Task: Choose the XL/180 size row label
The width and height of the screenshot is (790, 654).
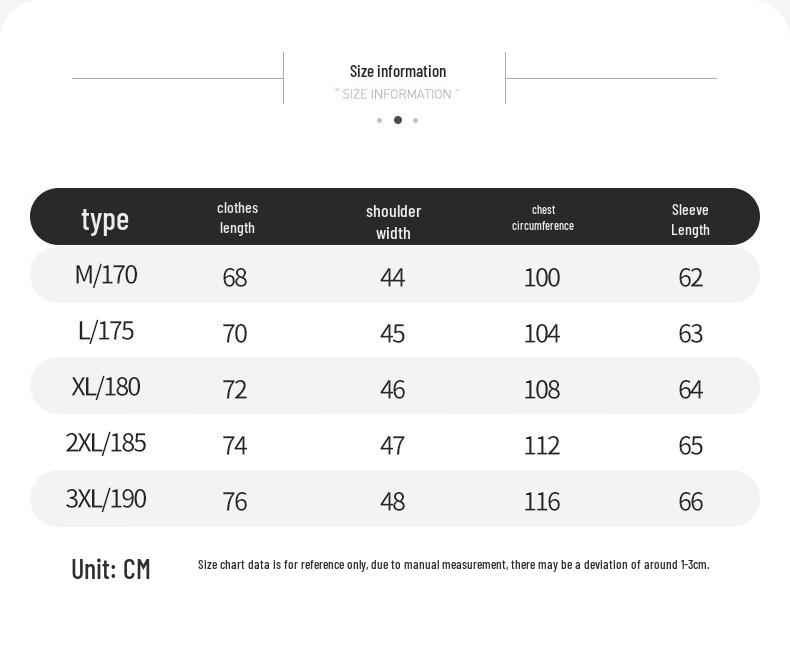Action: [106, 387]
